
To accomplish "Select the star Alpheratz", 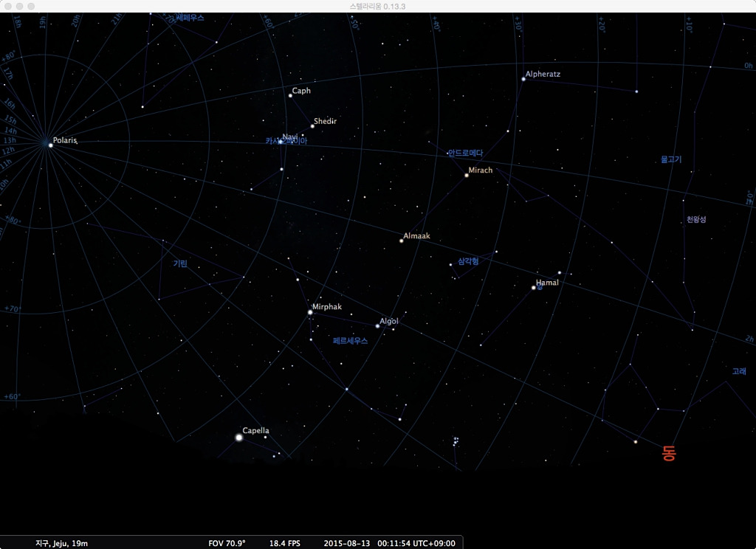I will pyautogui.click(x=523, y=79).
